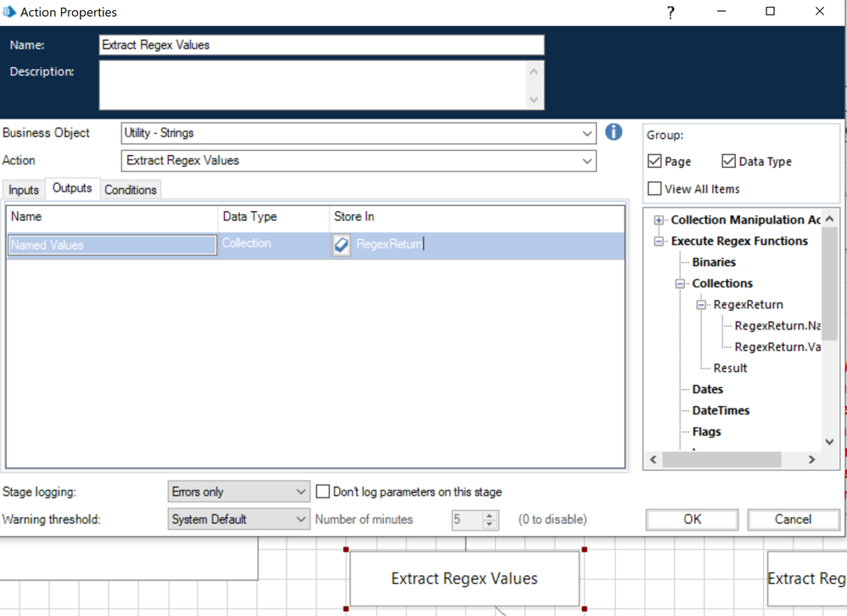This screenshot has height=616, width=847.
Task: Open the Action dropdown list
Action: [587, 161]
